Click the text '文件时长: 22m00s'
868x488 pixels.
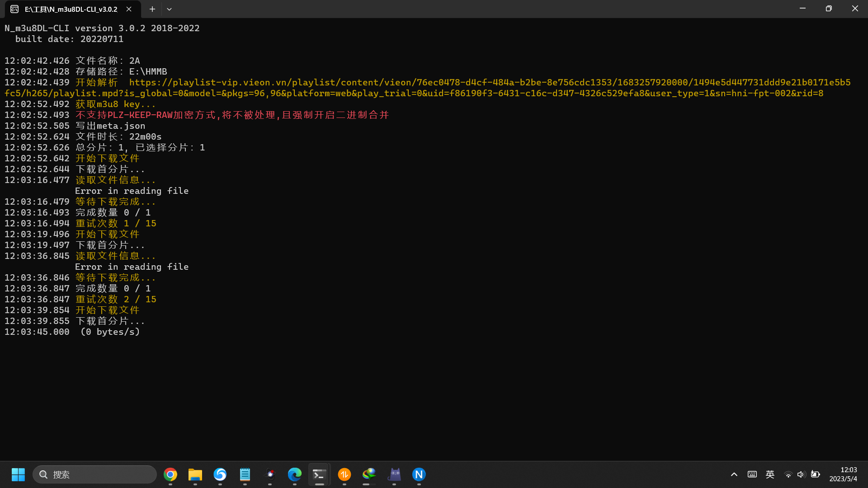click(118, 136)
